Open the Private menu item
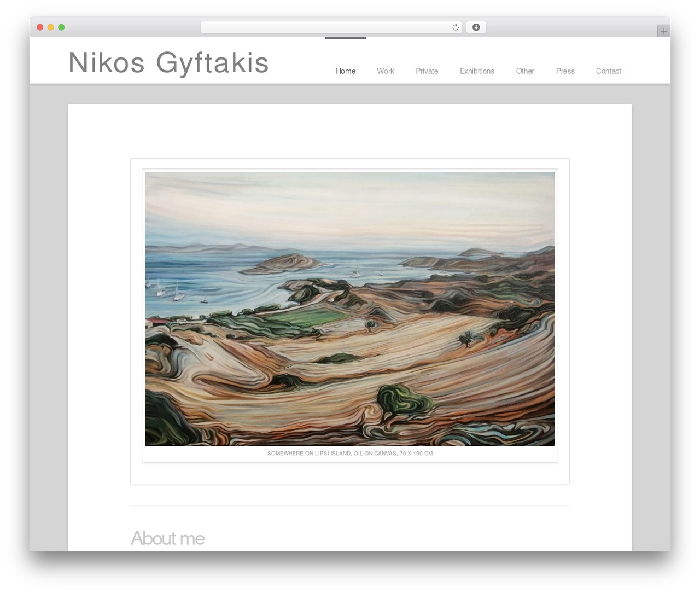Image resolution: width=700 pixels, height=593 pixels. (427, 71)
